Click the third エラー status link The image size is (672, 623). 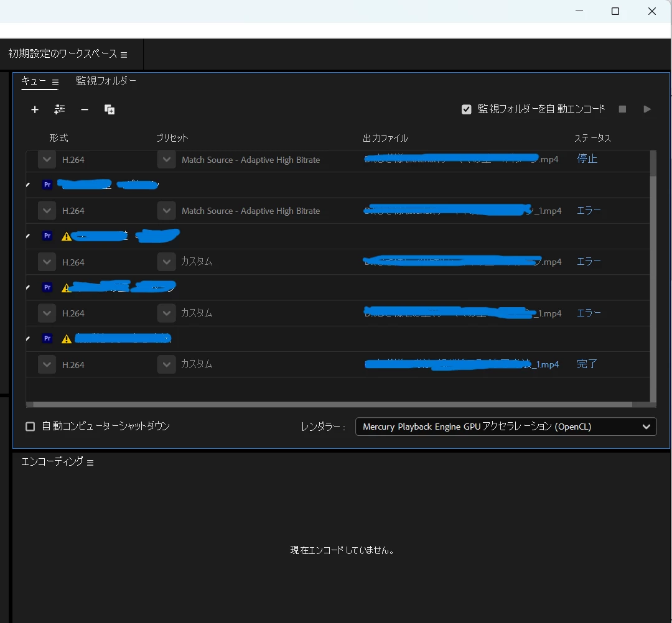pos(589,313)
